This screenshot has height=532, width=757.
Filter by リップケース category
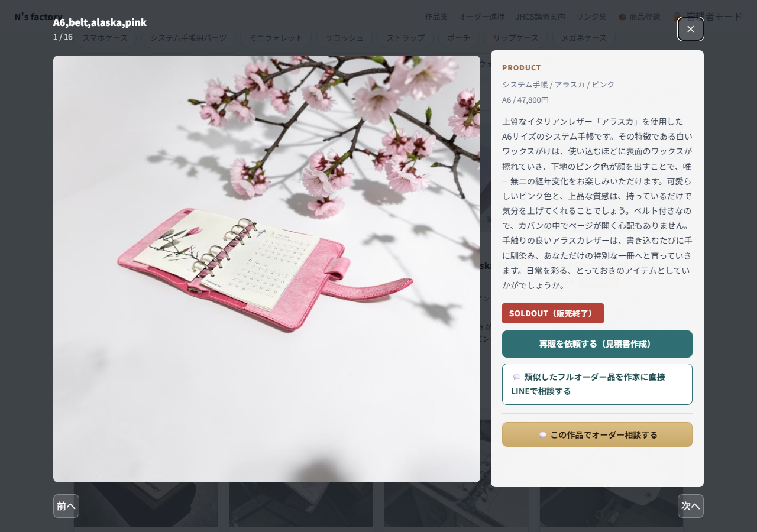pyautogui.click(x=516, y=38)
